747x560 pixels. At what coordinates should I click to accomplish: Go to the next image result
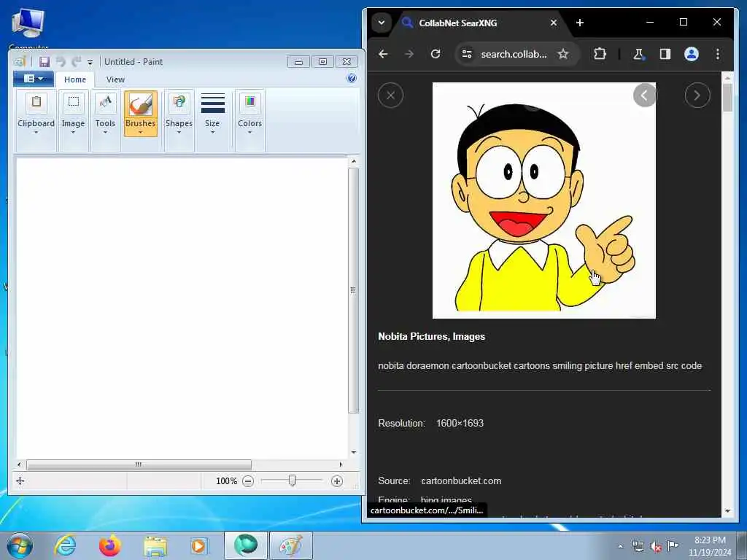point(697,96)
